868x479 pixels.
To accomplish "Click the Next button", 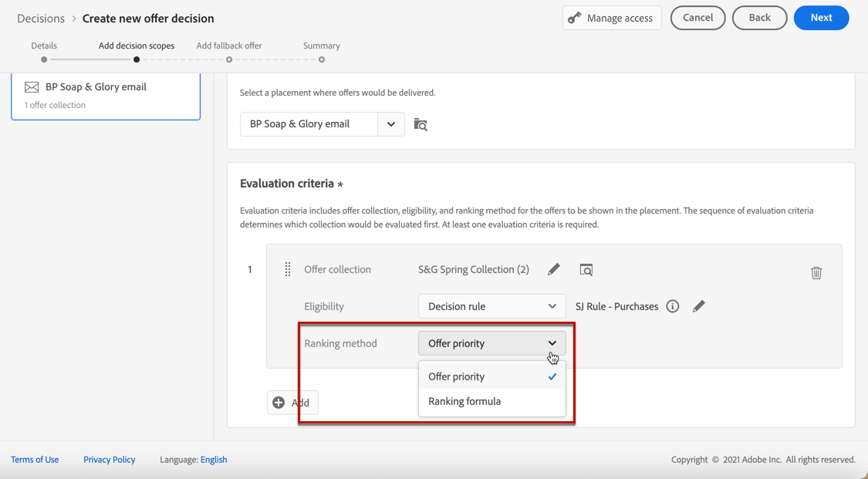I will [821, 18].
